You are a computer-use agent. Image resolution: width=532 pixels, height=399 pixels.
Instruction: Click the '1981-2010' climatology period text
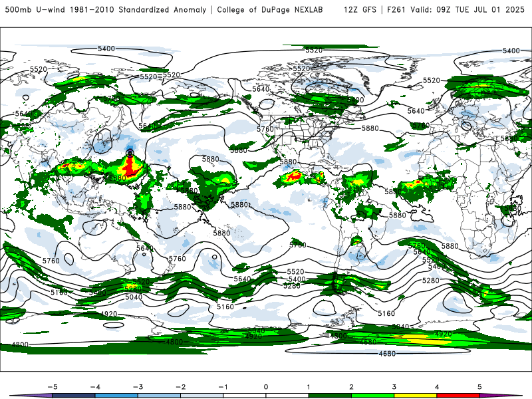(x=92, y=10)
